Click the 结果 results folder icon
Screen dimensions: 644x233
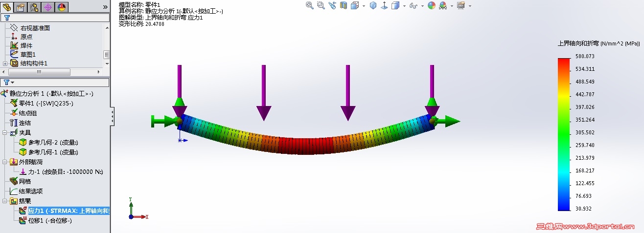[14, 201]
